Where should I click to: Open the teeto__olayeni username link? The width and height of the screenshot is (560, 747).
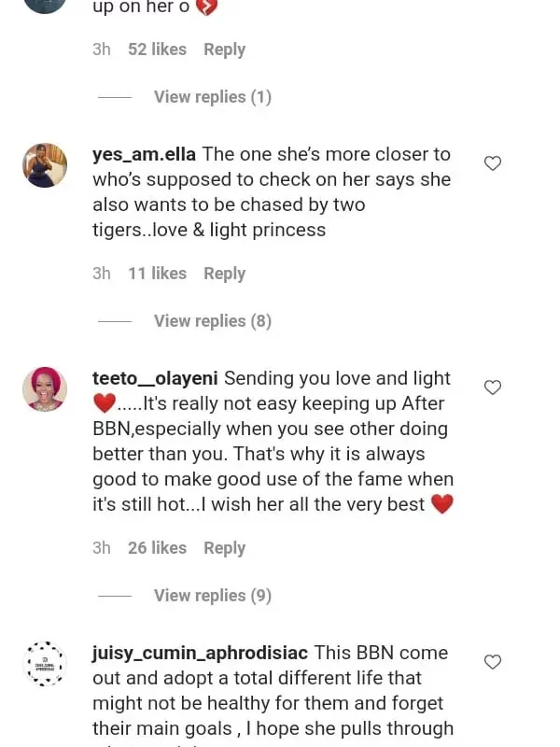click(155, 379)
